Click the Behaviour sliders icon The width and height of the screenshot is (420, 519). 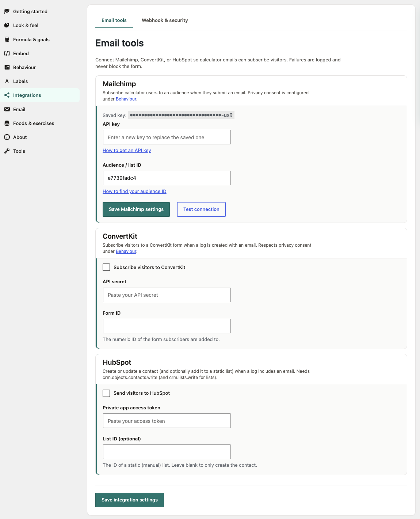[x=7, y=67]
